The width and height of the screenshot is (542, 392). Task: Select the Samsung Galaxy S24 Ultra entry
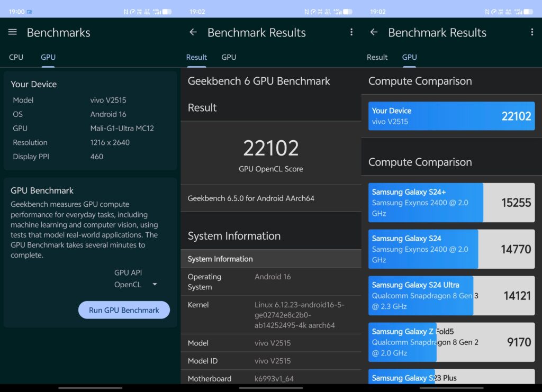click(451, 296)
